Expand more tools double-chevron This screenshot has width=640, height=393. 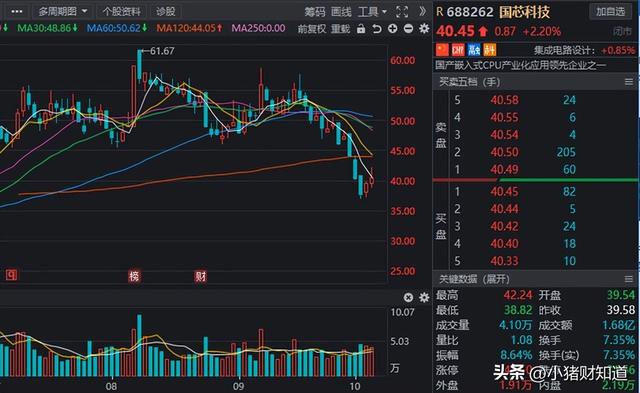click(422, 11)
